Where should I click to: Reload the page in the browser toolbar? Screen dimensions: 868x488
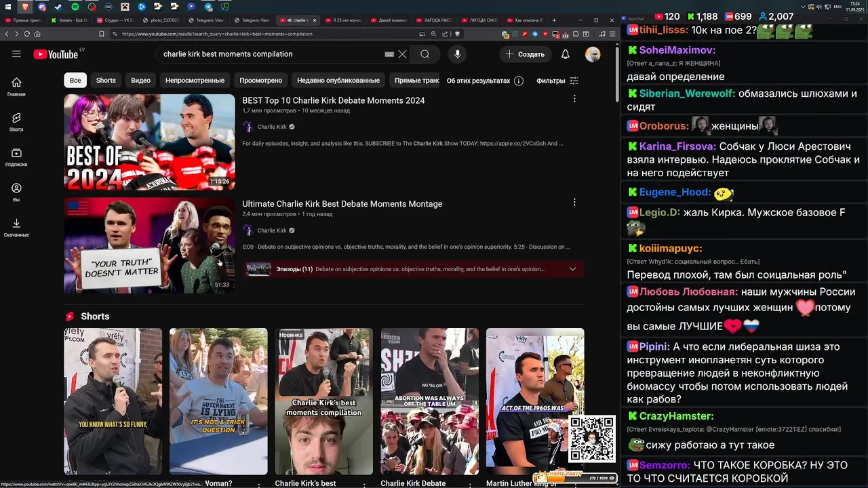pos(27,34)
